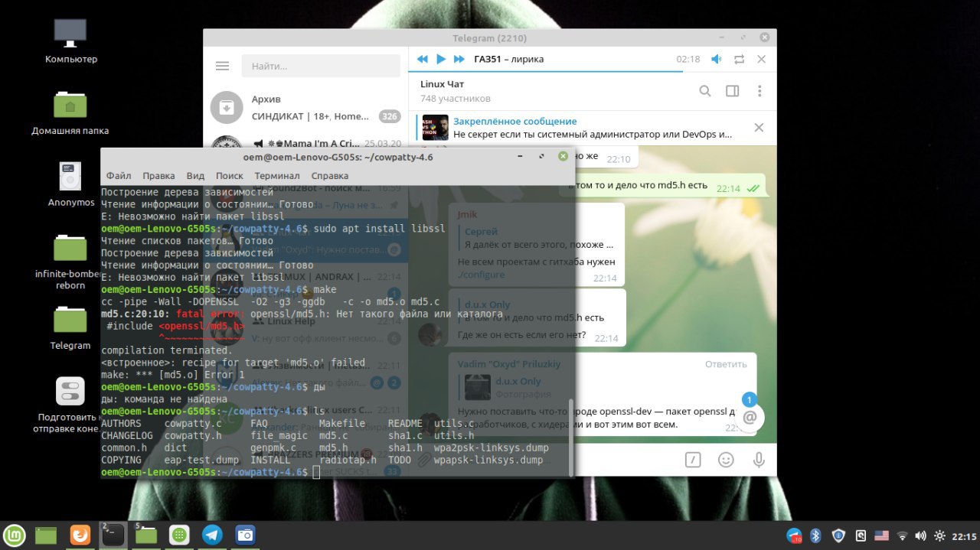Click 'Makefile' in the ls output
The width and height of the screenshot is (980, 550).
[x=342, y=424]
